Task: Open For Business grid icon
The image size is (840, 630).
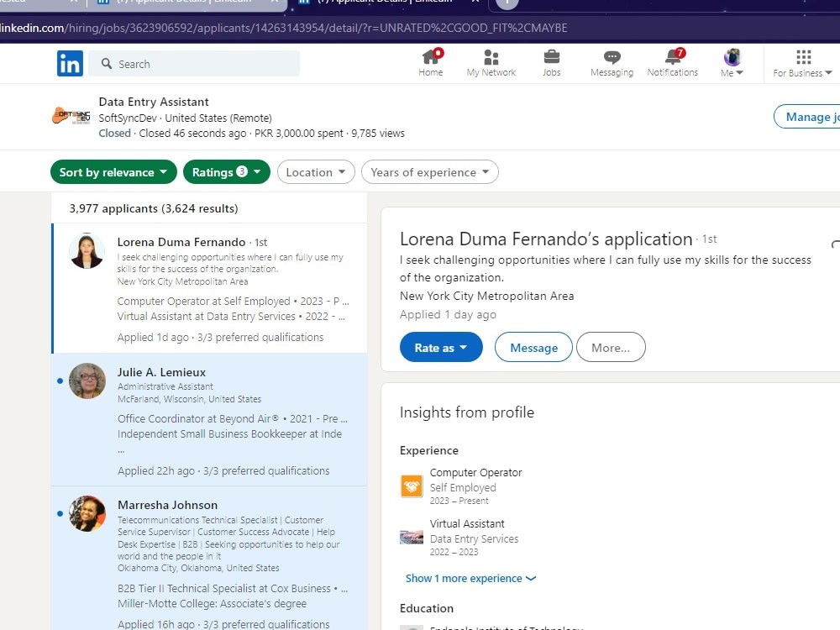Action: click(x=803, y=57)
